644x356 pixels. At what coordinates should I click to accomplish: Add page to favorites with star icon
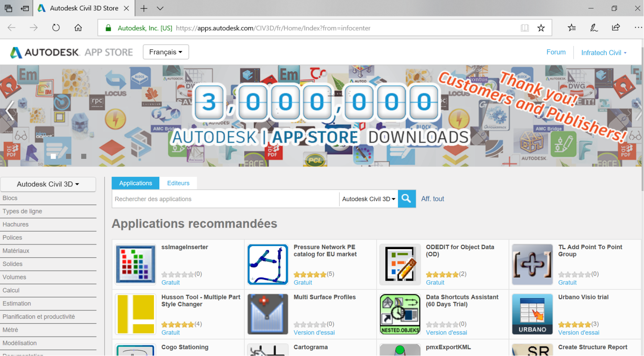(x=541, y=28)
